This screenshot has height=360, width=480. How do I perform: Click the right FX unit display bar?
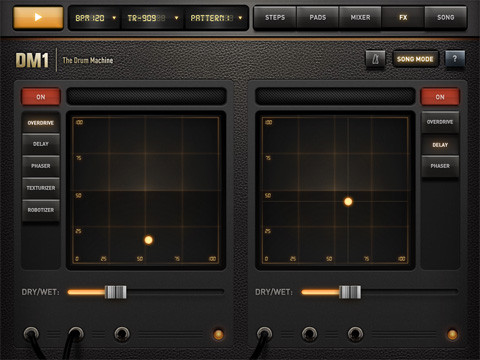[335, 96]
